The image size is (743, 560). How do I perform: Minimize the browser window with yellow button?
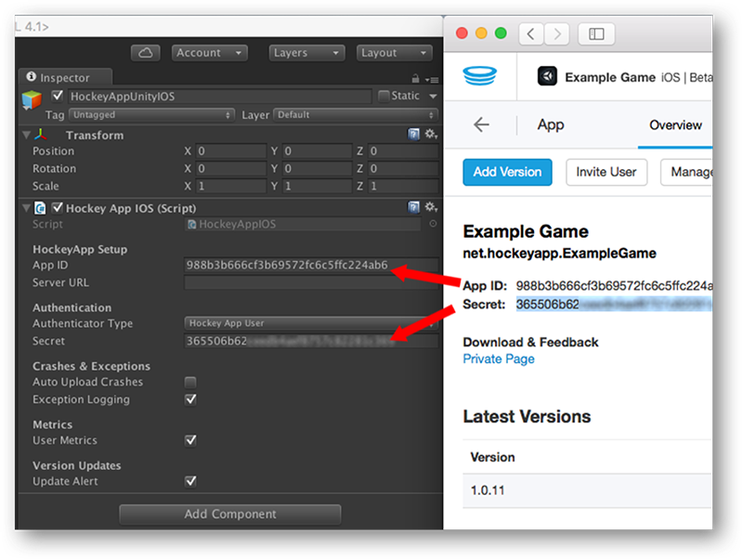tap(481, 33)
